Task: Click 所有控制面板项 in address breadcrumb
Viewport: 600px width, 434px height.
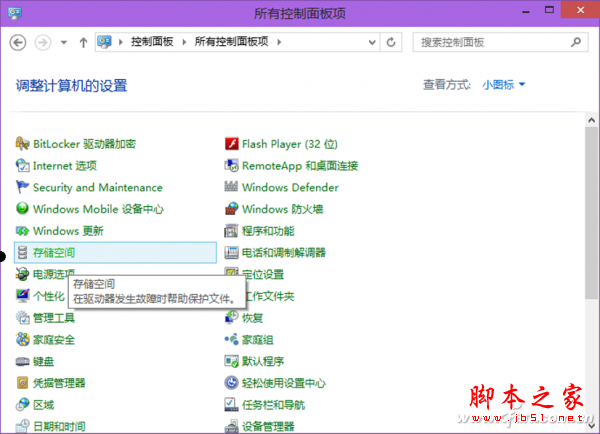Action: [x=232, y=42]
